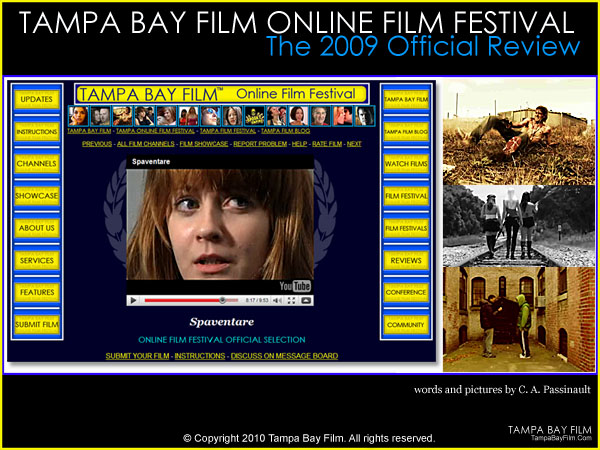The height and width of the screenshot is (450, 600).
Task: Click the TampaBayFilm.Com footer logo
Action: [x=549, y=433]
